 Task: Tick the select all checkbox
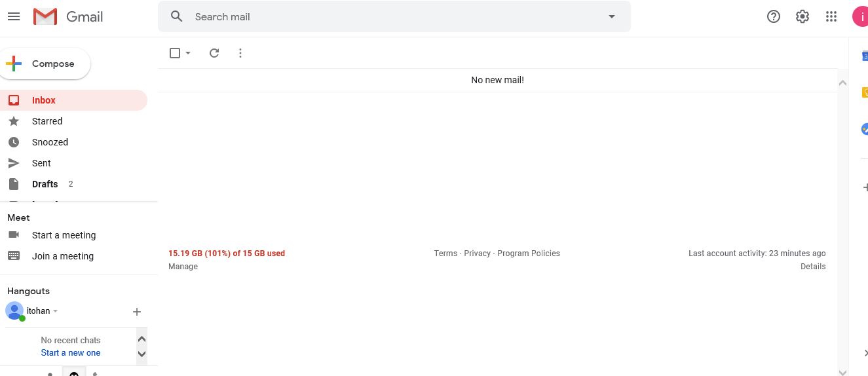point(175,53)
